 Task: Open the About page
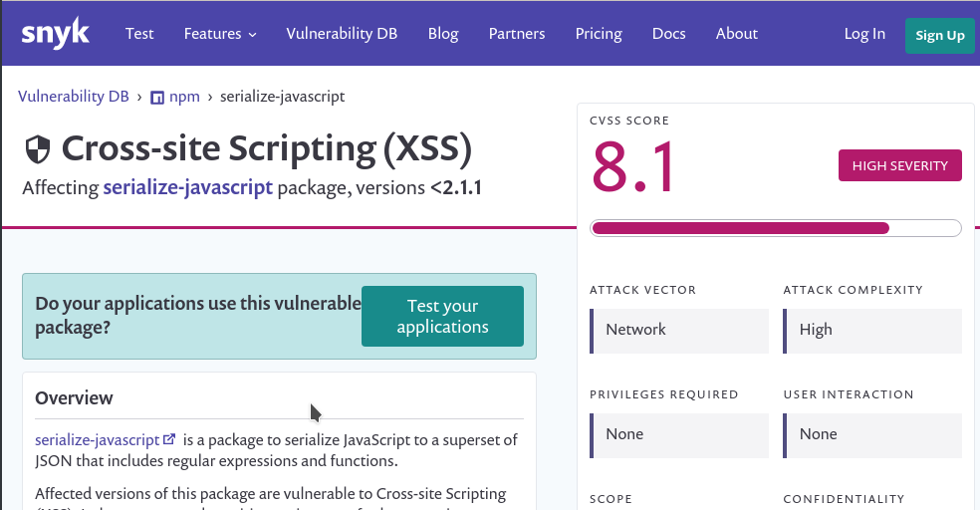tap(737, 34)
